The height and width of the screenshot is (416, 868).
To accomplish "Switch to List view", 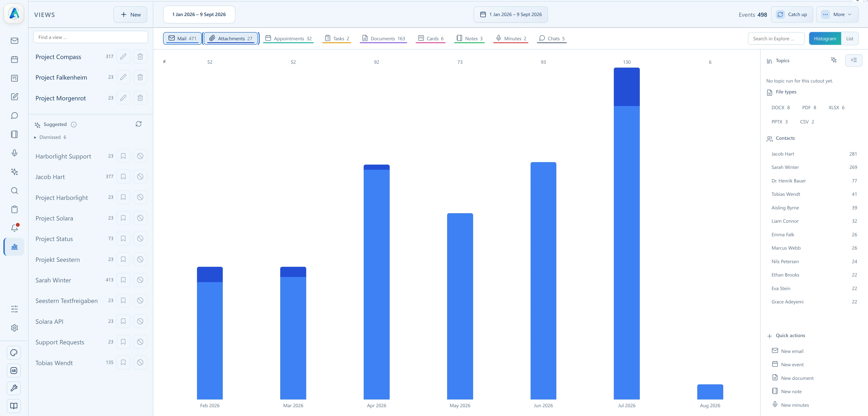I will (x=849, y=38).
